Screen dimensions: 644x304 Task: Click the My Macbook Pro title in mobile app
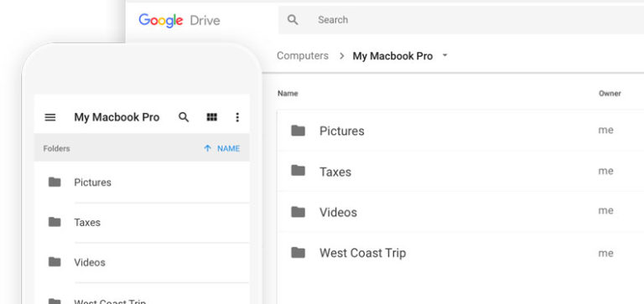point(117,118)
